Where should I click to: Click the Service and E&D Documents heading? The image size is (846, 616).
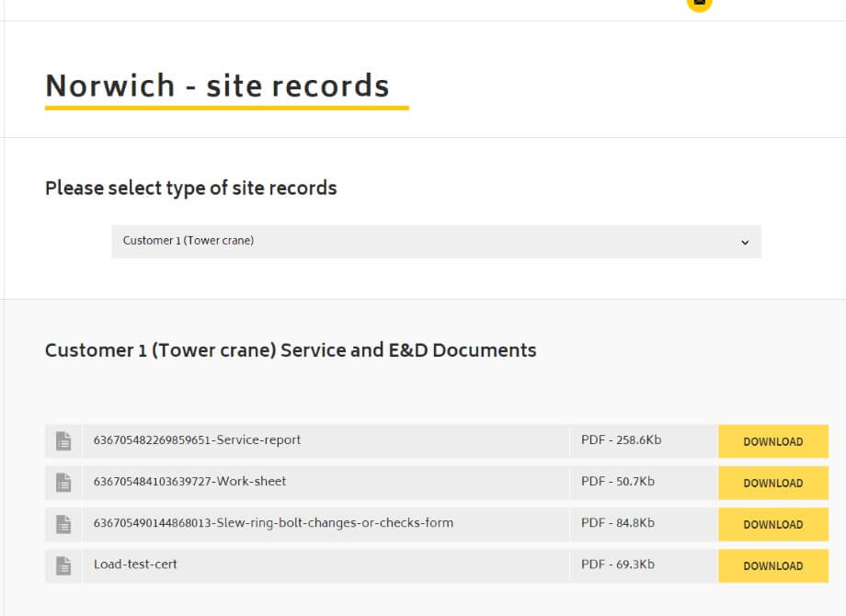(x=291, y=350)
